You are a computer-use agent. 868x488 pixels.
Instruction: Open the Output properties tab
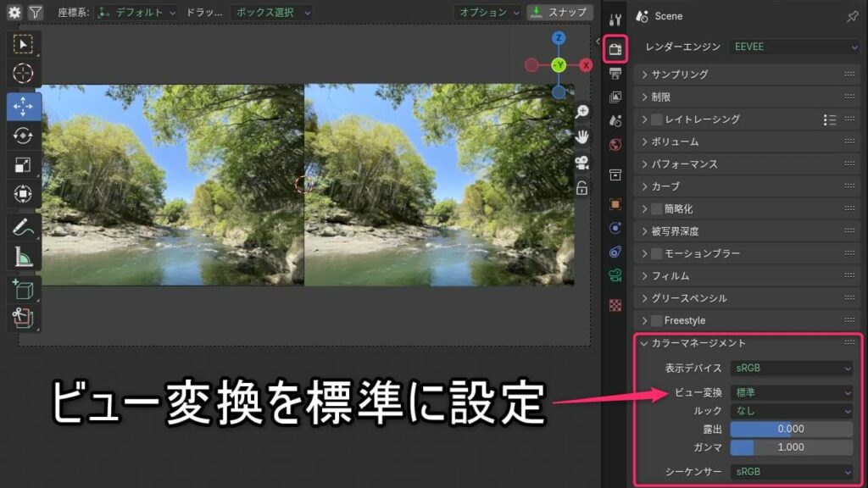tap(615, 73)
